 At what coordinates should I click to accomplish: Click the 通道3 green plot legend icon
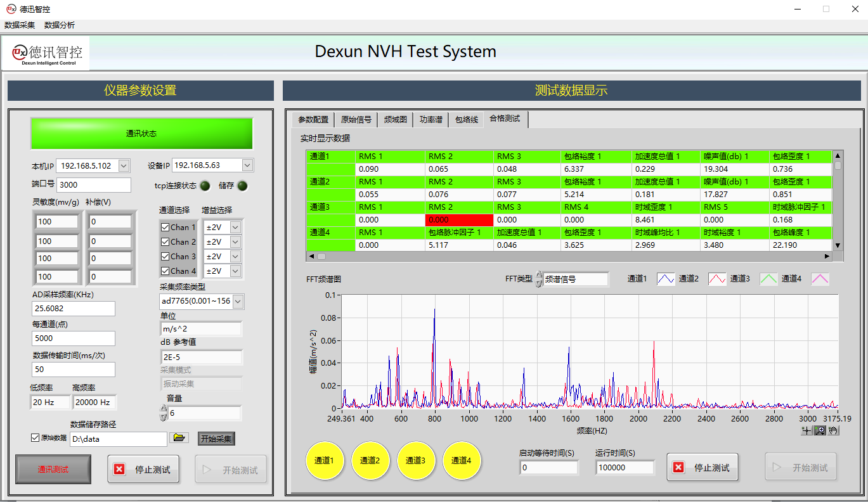(768, 279)
